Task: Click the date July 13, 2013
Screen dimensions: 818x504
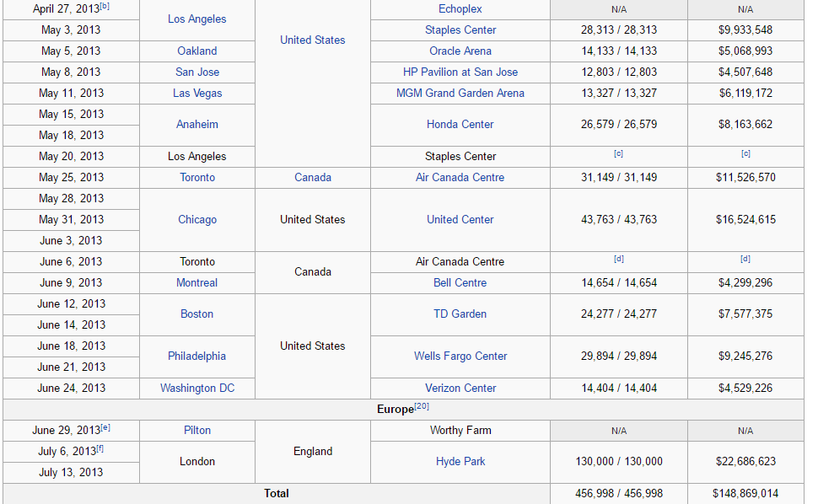Action: pos(71,472)
